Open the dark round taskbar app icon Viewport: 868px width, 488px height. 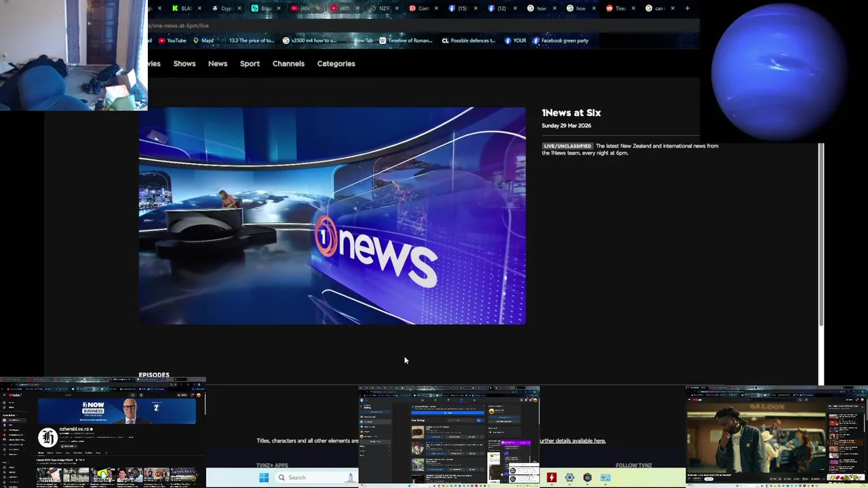coord(587,477)
